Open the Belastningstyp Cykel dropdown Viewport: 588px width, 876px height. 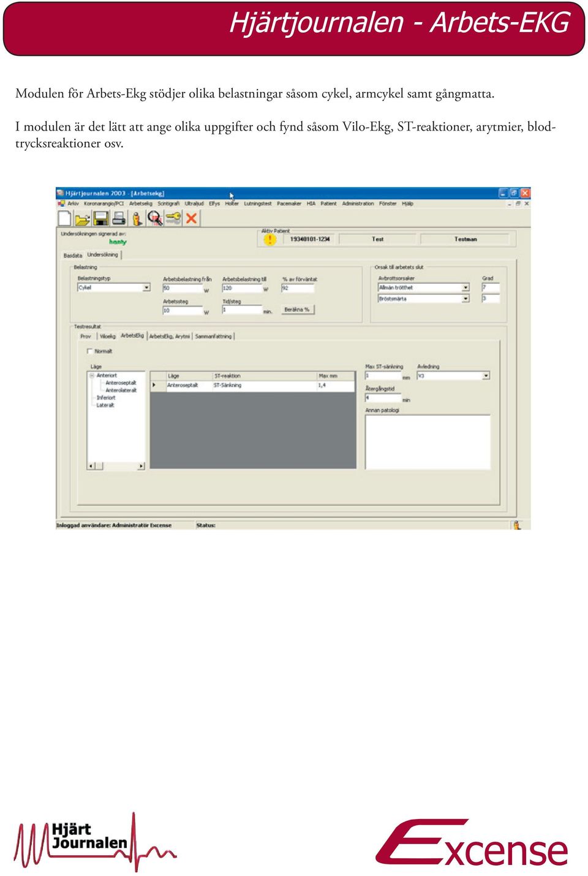pos(146,288)
